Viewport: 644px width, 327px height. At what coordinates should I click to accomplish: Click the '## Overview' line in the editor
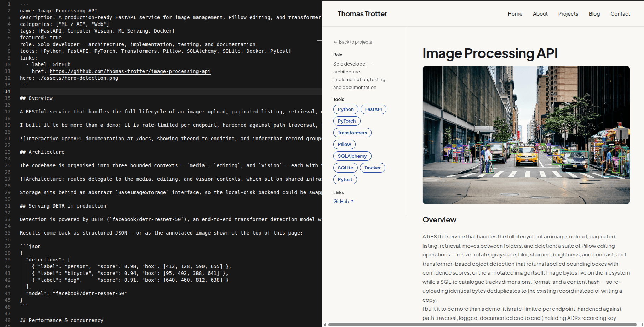(36, 98)
